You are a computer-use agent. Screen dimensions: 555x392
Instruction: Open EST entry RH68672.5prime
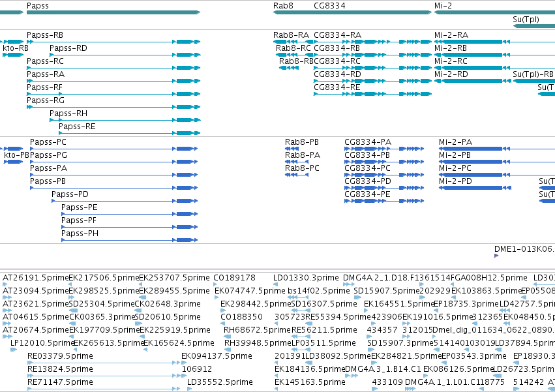point(257,330)
